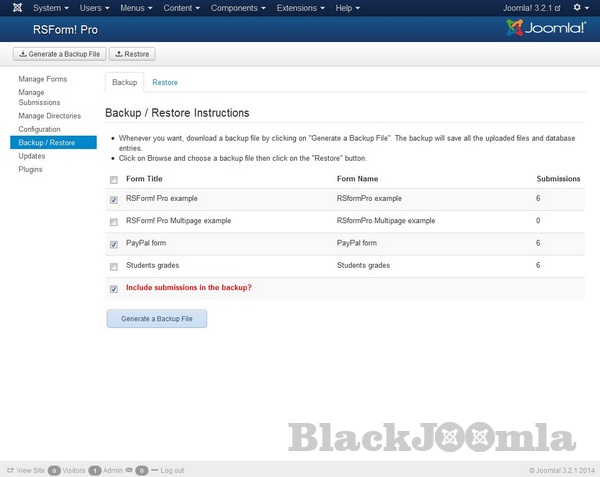Viewport: 600px width, 477px height.
Task: Check the RSForm! Pro Multipage example checkbox
Action: click(x=114, y=221)
